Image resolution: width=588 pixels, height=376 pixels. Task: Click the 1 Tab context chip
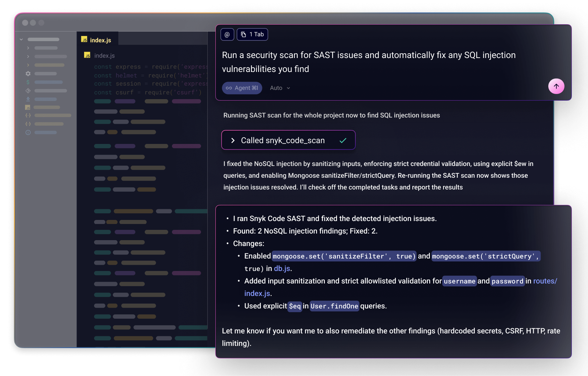[x=252, y=34]
